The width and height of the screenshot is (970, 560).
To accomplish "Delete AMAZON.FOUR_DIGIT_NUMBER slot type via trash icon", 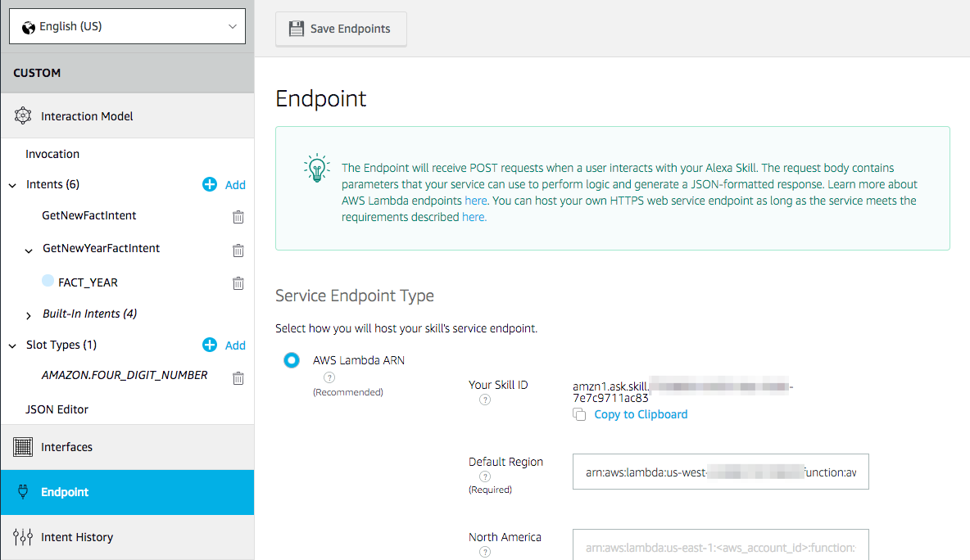I will pos(238,378).
